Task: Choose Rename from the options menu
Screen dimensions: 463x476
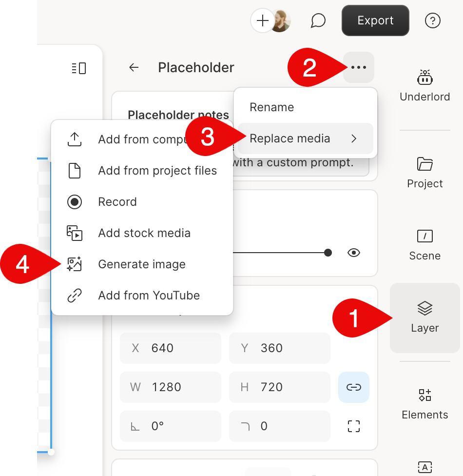Action: [x=306, y=107]
